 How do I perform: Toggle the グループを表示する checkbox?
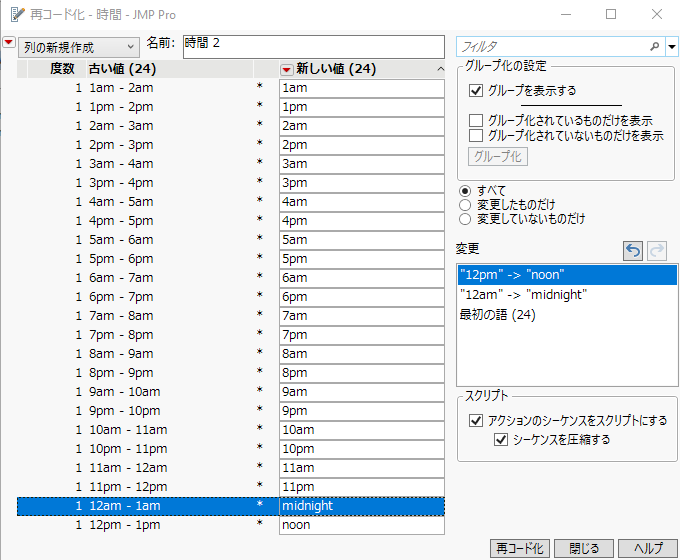coord(477,91)
